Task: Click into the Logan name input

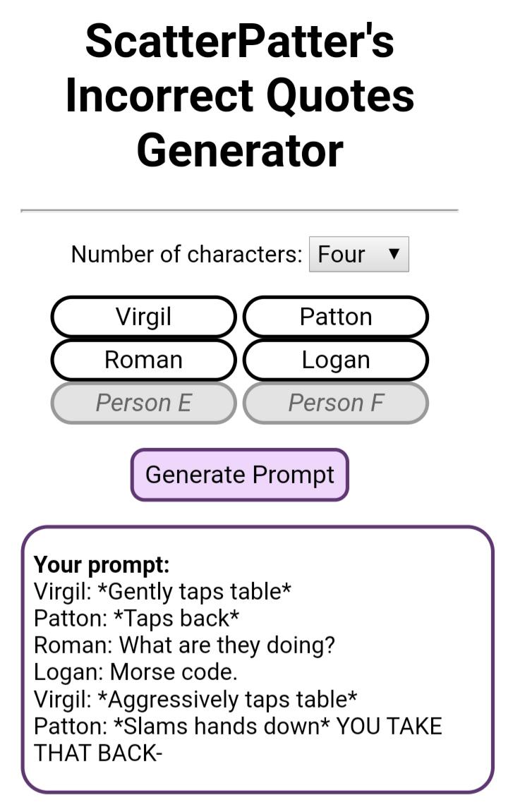Action: [x=336, y=360]
